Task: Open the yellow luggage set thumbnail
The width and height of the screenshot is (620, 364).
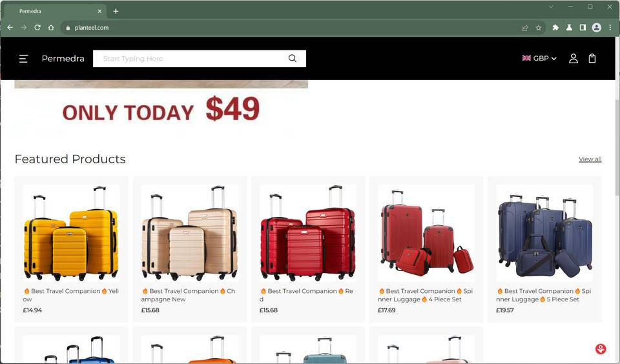Action: tap(71, 233)
